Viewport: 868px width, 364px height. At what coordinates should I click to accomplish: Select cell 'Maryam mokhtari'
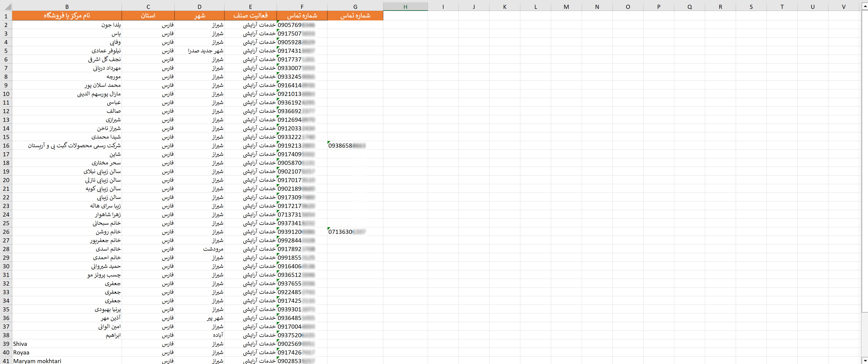67,361
